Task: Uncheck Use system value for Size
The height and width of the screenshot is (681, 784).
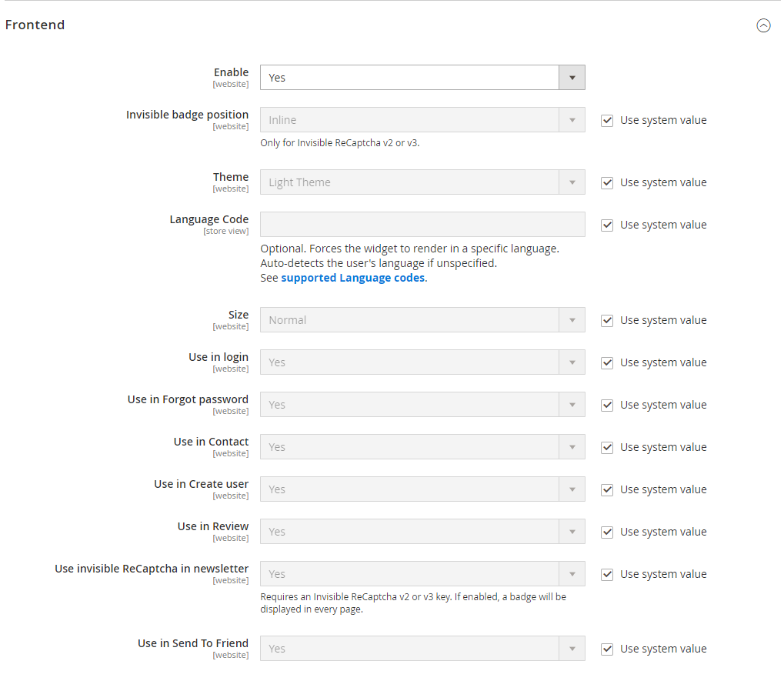Action: coord(607,321)
